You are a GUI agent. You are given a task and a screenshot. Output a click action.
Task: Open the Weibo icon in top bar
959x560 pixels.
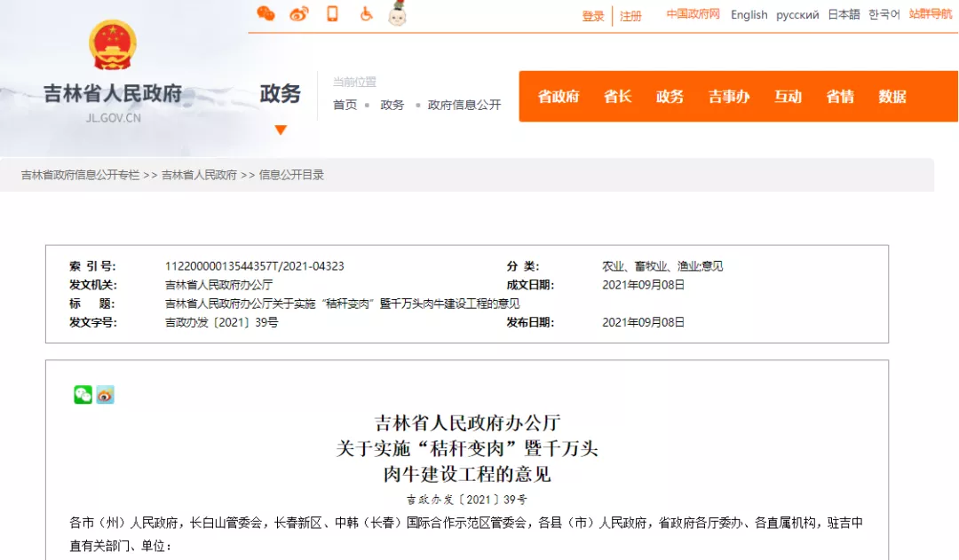[x=299, y=13]
